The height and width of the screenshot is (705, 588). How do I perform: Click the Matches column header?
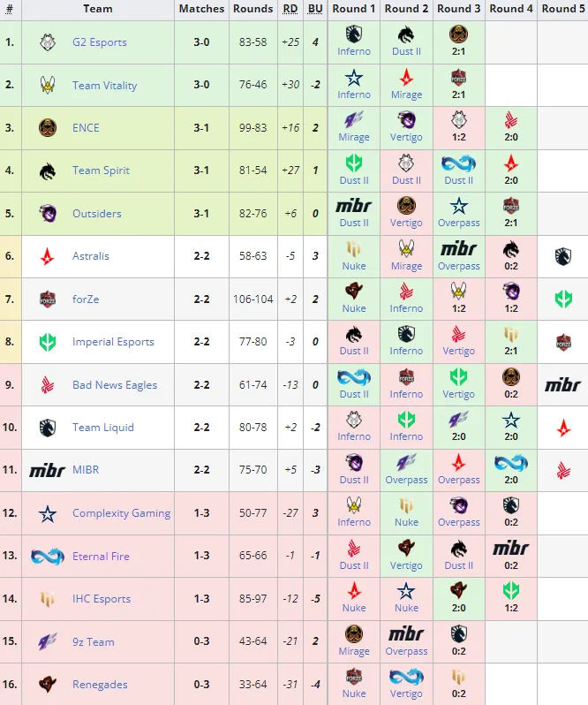201,9
